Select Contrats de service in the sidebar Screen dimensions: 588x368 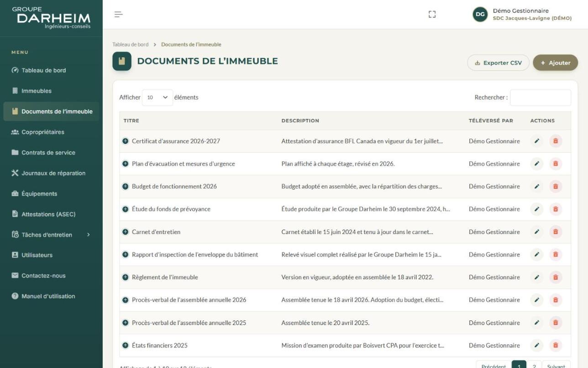(x=51, y=153)
